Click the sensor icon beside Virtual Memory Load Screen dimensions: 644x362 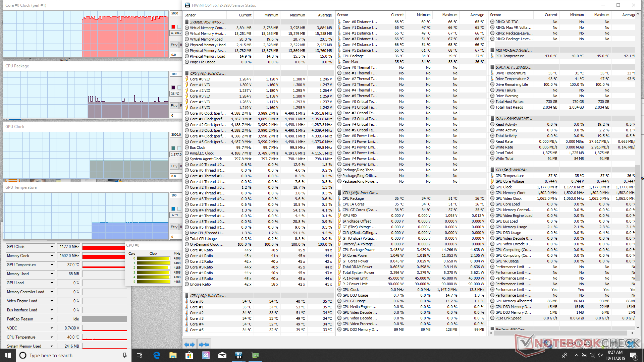187,39
